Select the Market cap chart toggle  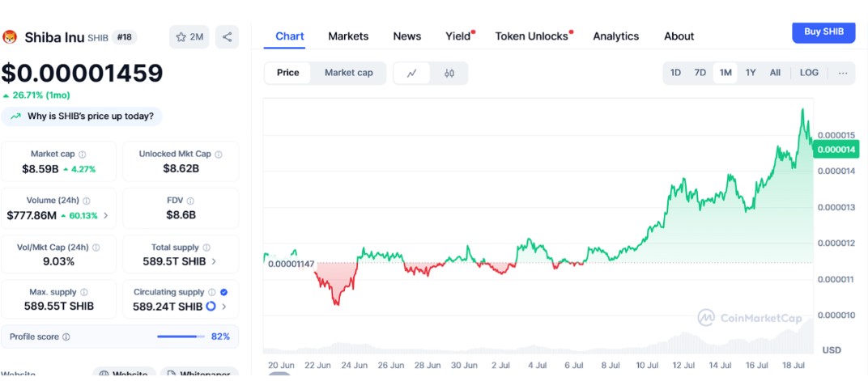(349, 73)
